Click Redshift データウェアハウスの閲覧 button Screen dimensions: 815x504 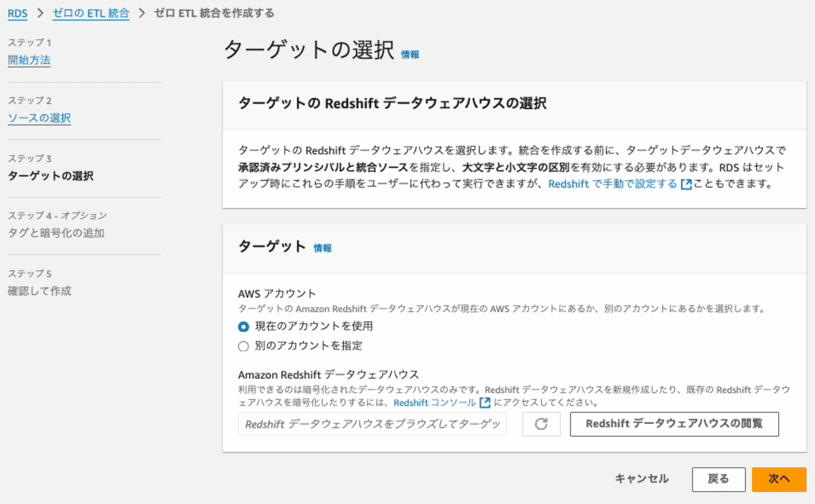tap(674, 424)
